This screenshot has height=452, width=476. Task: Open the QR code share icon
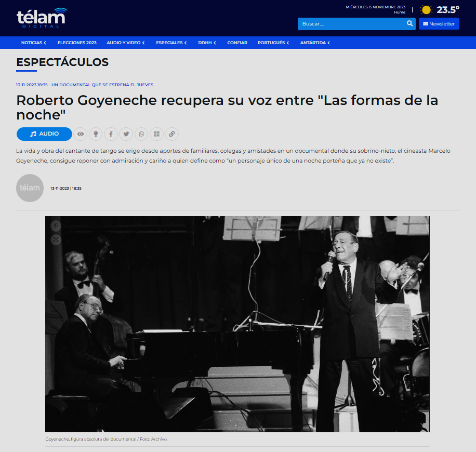156,134
